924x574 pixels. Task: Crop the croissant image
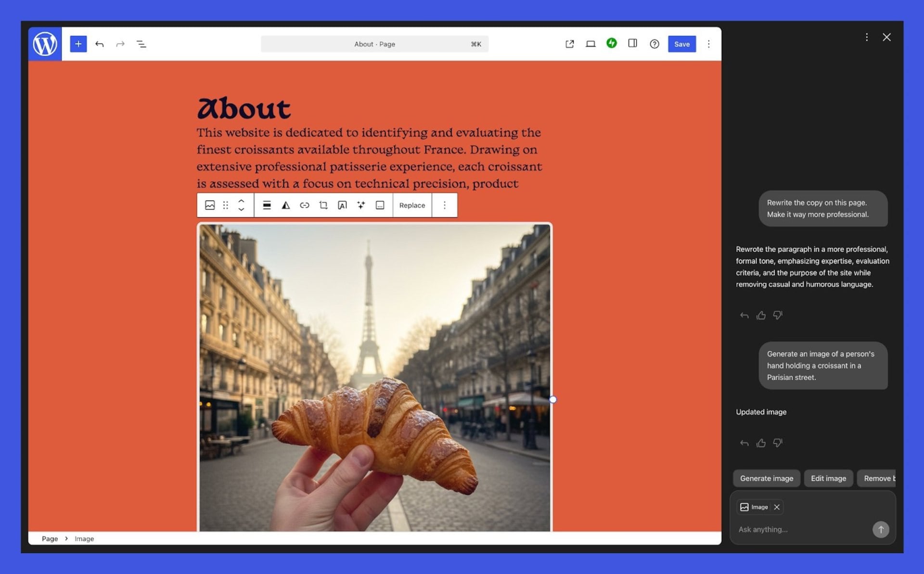[323, 205]
